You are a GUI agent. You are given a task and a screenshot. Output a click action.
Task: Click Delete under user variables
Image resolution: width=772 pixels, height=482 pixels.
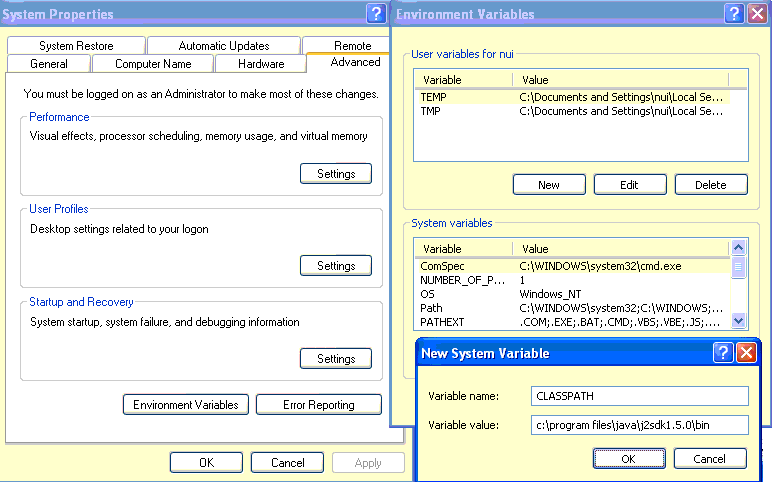(711, 185)
